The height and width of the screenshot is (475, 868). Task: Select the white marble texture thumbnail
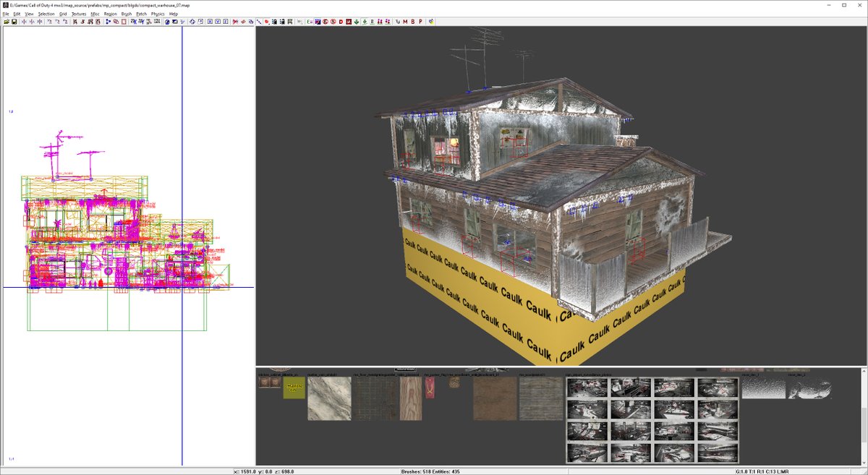(x=328, y=398)
